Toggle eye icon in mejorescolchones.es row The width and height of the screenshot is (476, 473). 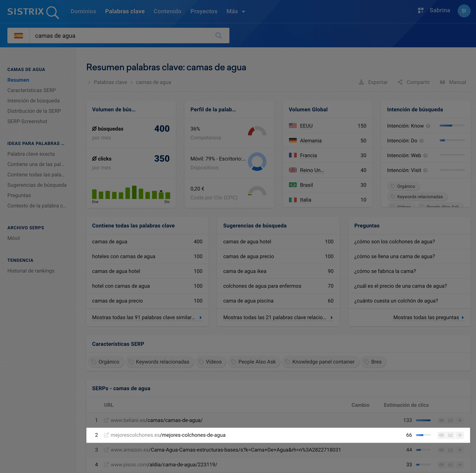441,435
